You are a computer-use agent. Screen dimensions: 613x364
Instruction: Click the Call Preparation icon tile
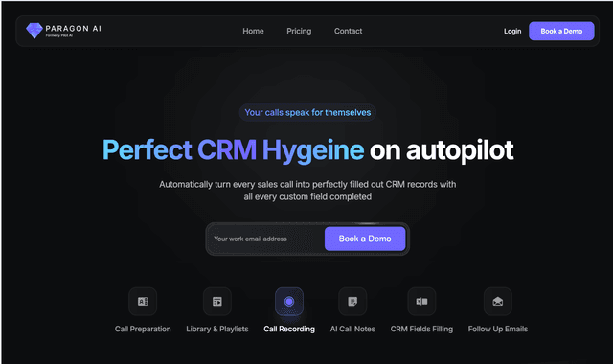pyautogui.click(x=143, y=302)
